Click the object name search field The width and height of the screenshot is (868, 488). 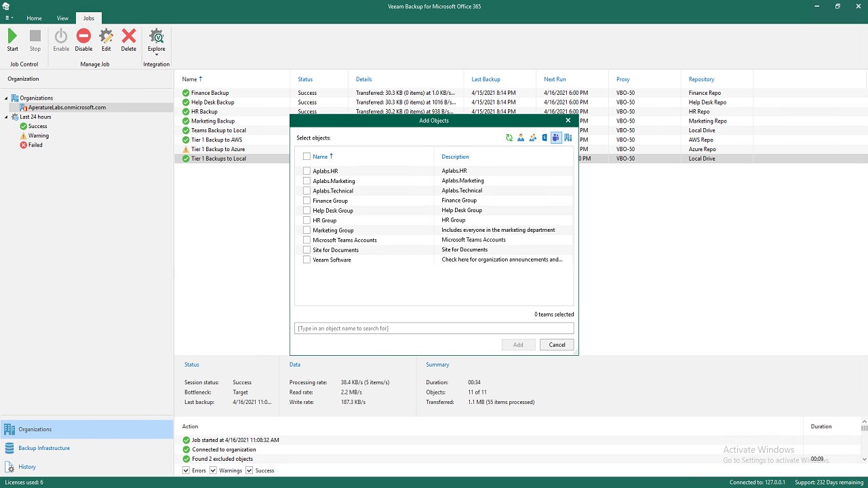point(434,328)
